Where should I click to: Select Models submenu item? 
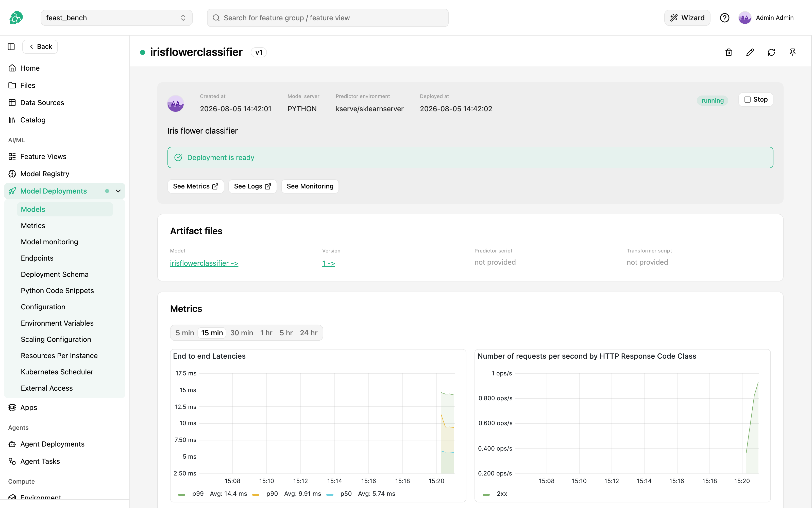[x=65, y=209]
